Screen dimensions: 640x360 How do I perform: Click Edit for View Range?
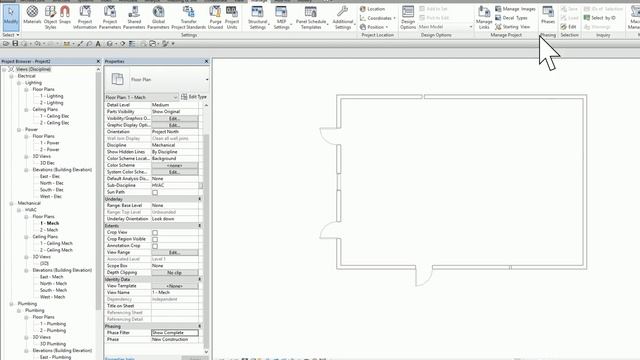[x=175, y=252]
